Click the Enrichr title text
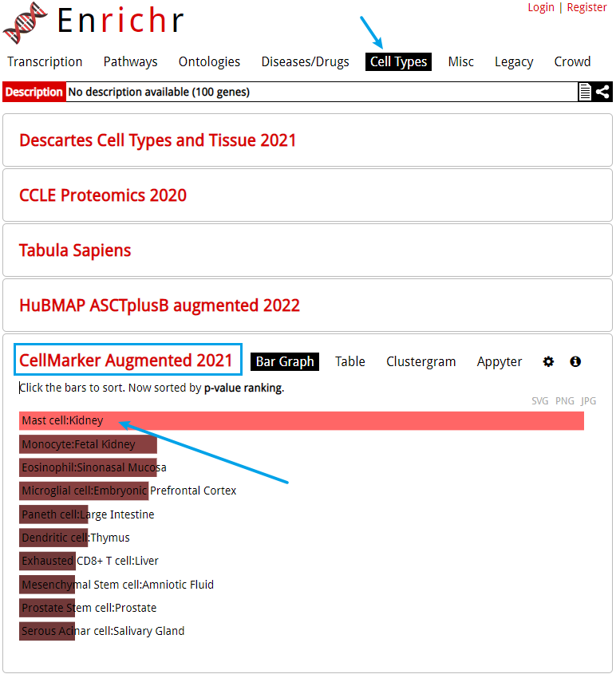Viewport: 616px width, 674px height. tap(120, 20)
